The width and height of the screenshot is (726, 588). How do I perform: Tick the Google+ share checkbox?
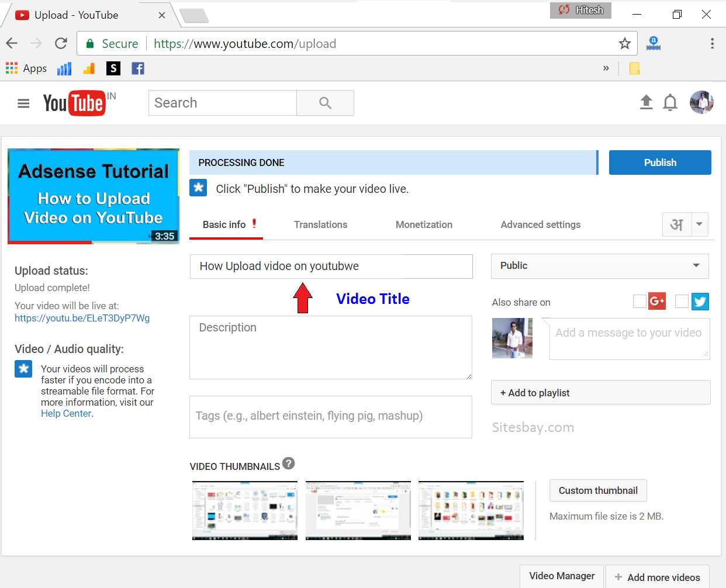point(639,301)
